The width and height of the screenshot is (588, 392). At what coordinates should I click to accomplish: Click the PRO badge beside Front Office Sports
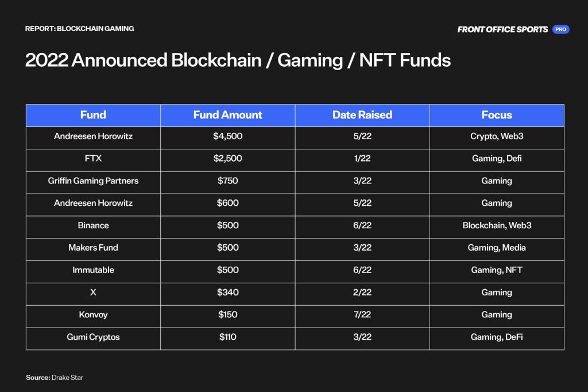(560, 29)
